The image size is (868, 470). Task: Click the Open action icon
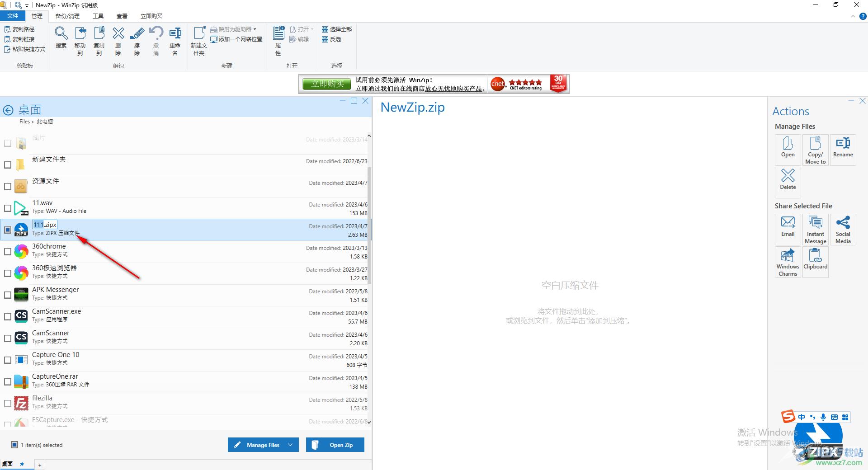[x=788, y=150]
